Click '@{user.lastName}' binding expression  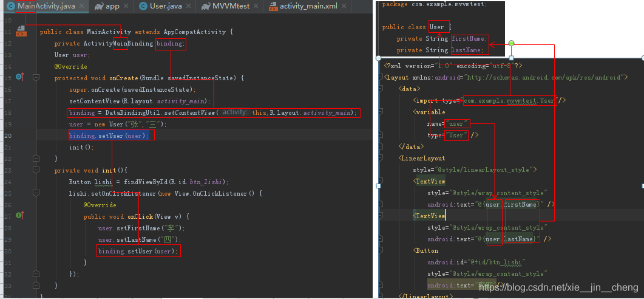[507, 239]
